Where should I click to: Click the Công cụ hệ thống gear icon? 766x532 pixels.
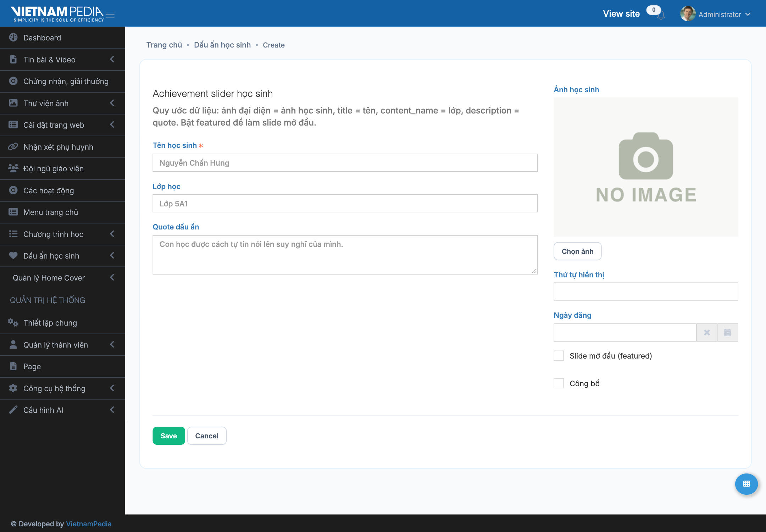click(x=13, y=388)
